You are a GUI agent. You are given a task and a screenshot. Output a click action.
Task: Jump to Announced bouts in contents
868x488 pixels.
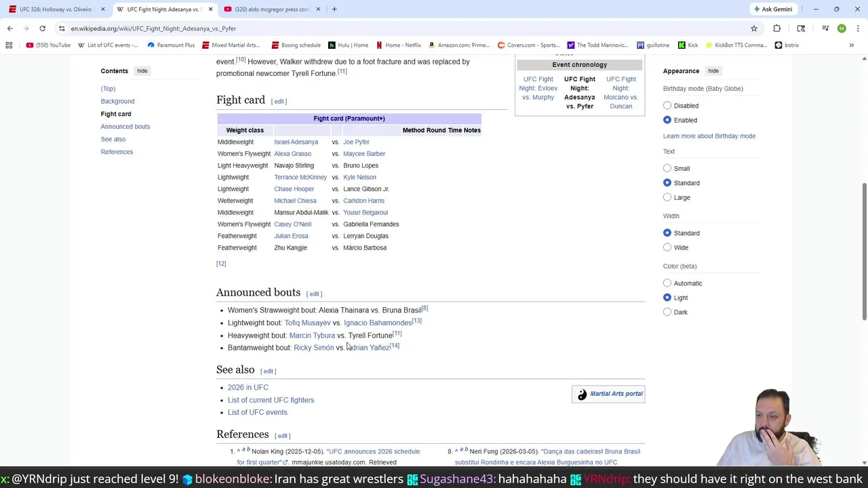pyautogui.click(x=125, y=127)
